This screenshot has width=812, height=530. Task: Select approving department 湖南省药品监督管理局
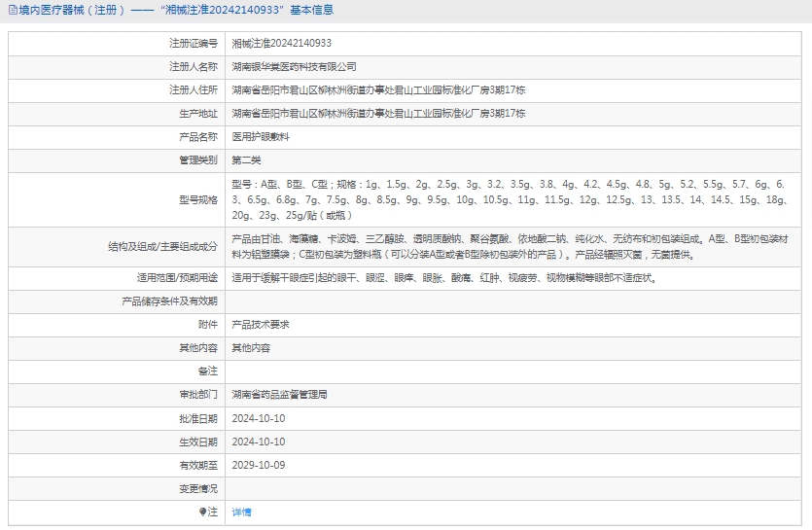[x=279, y=395]
